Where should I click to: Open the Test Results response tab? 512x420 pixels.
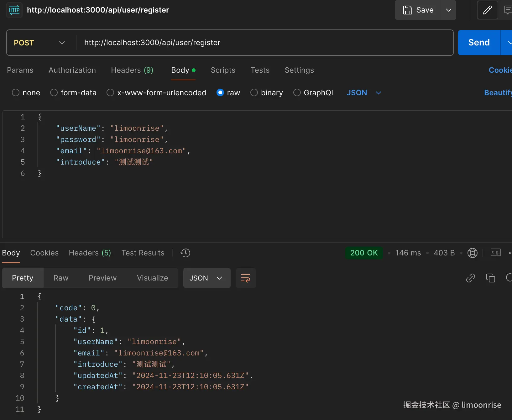click(143, 253)
